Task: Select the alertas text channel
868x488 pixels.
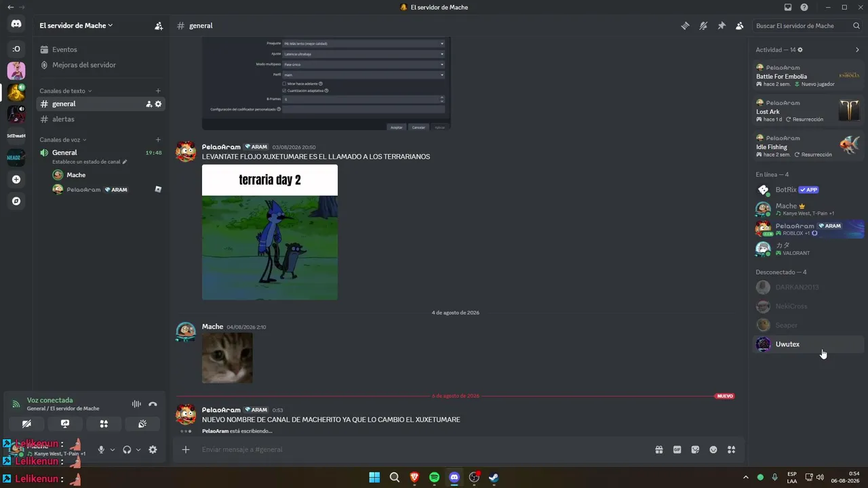Action: tap(99, 119)
